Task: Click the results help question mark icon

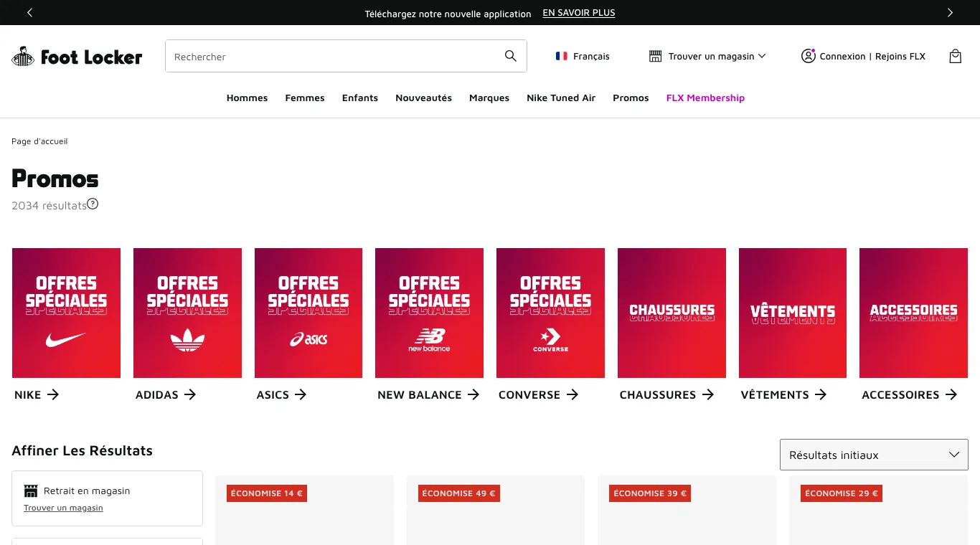Action: click(x=93, y=204)
